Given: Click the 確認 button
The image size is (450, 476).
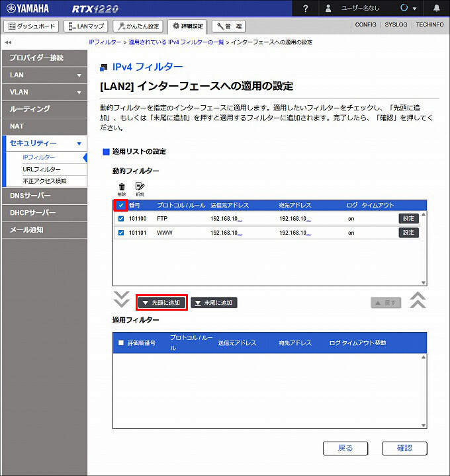Looking at the screenshot, I should (x=404, y=448).
